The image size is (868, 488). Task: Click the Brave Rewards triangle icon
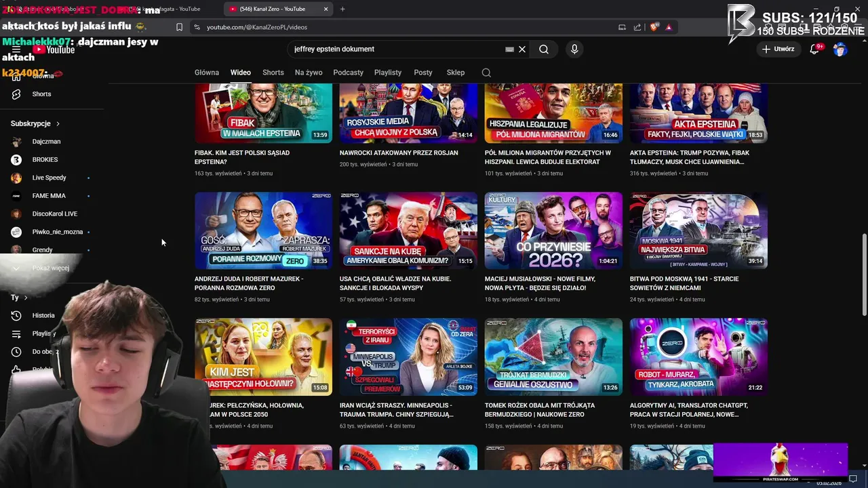click(x=669, y=27)
